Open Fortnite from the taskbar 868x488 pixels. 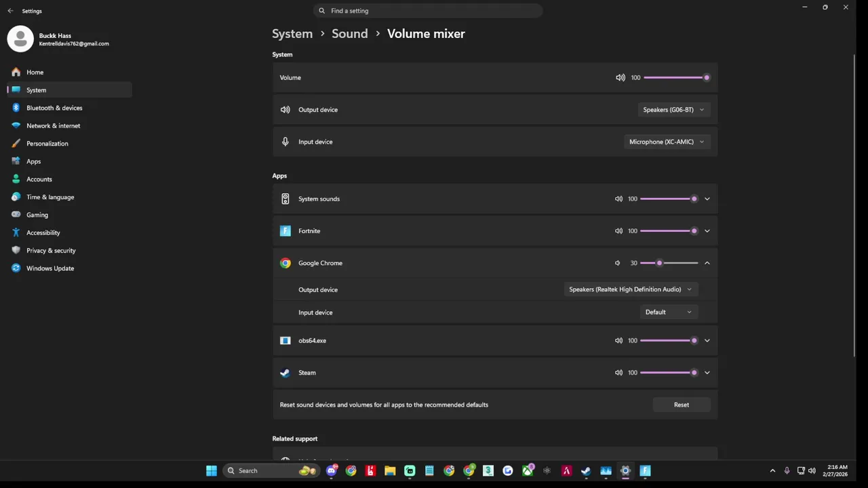click(x=645, y=470)
